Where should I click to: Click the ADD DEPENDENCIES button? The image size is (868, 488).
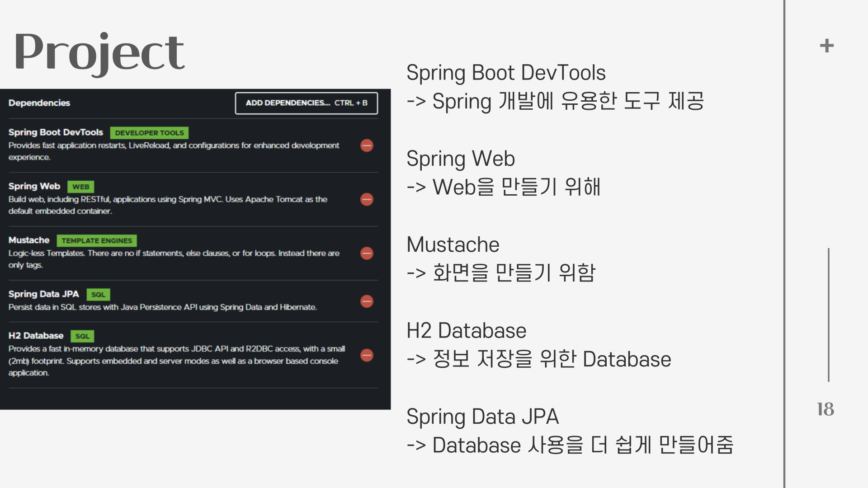[306, 103]
